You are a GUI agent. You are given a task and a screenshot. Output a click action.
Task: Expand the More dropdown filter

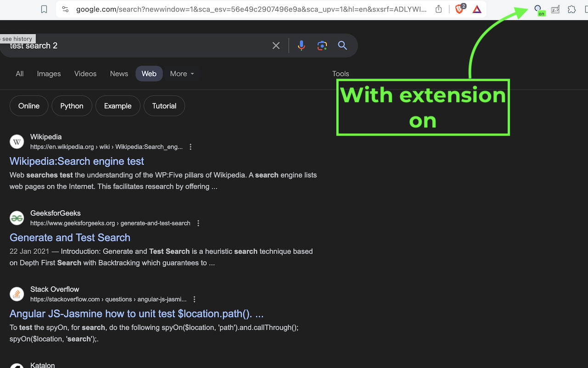pos(182,74)
